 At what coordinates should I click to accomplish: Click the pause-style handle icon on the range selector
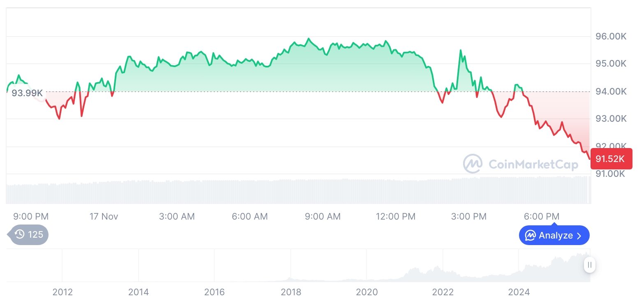click(590, 265)
